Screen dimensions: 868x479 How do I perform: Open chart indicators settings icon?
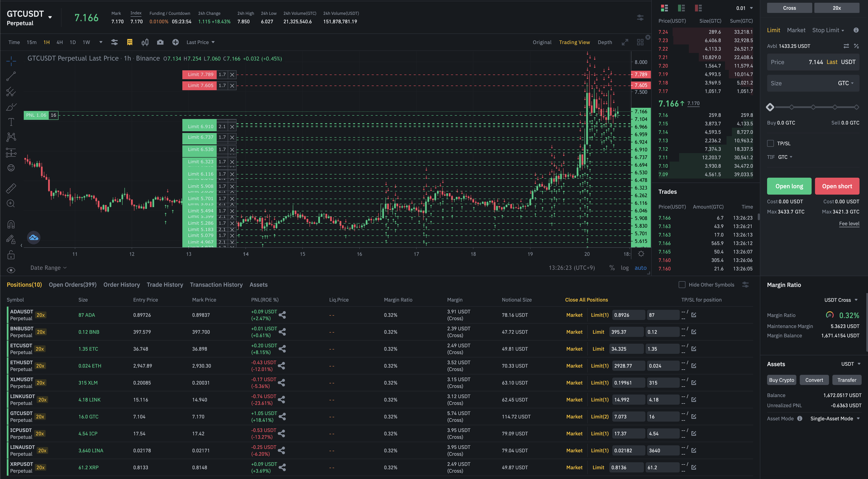(x=114, y=42)
